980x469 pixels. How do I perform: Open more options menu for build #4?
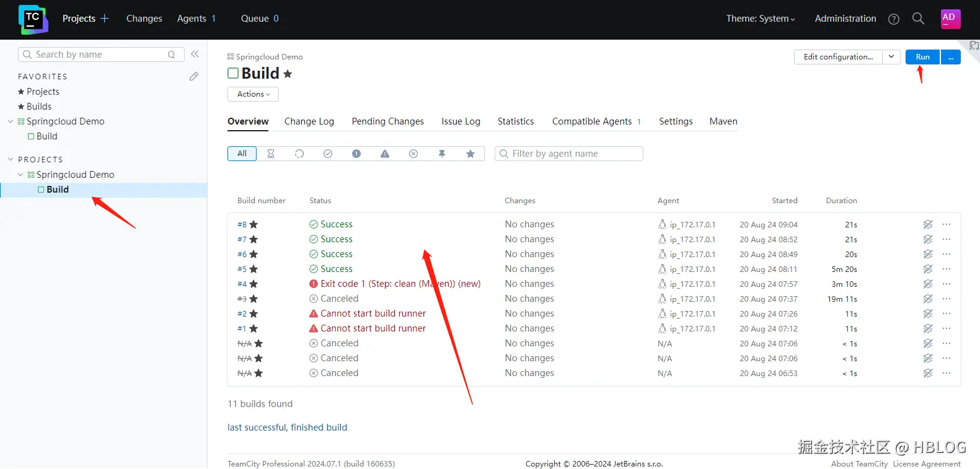(947, 284)
